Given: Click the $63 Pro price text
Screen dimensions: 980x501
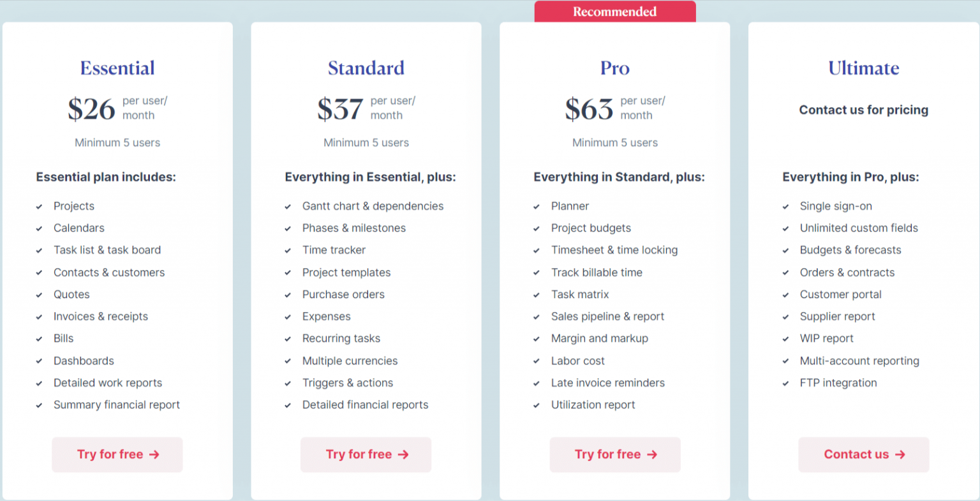Looking at the screenshot, I should click(589, 109).
